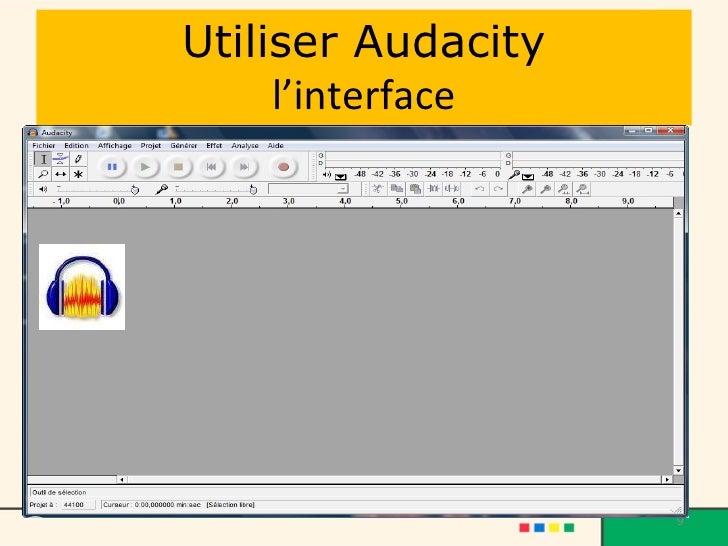This screenshot has width=728, height=546.
Task: Stop playback with the Stop button
Action: pyautogui.click(x=178, y=167)
